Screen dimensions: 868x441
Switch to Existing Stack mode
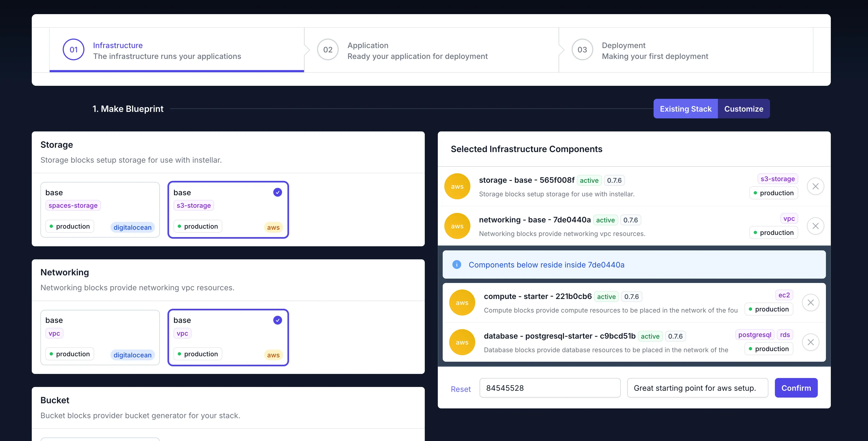[685, 109]
